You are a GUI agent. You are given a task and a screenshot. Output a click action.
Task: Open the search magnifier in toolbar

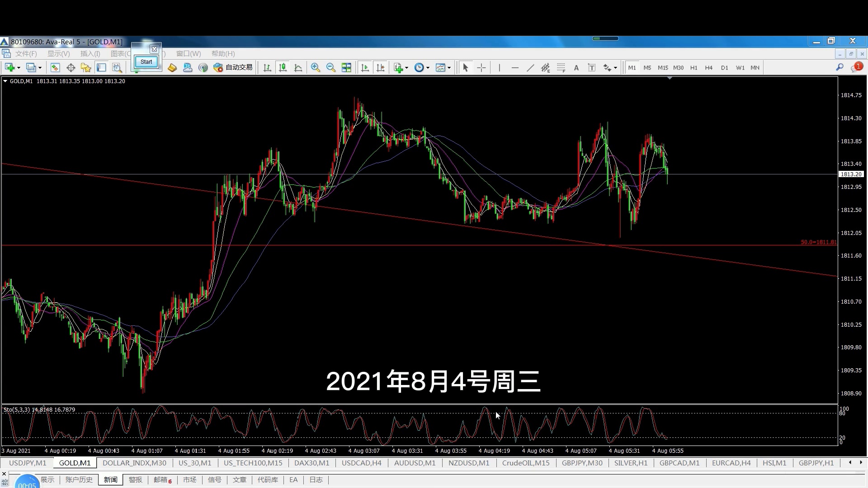pos(840,67)
